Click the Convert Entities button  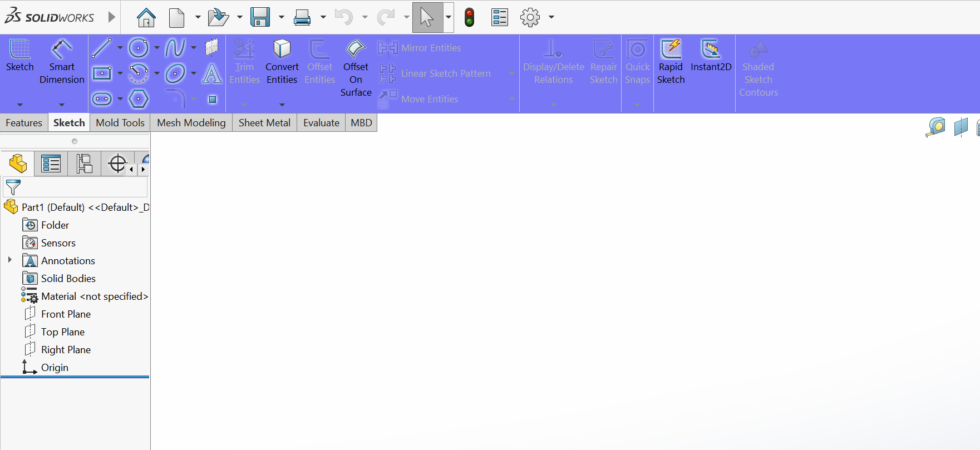282,61
